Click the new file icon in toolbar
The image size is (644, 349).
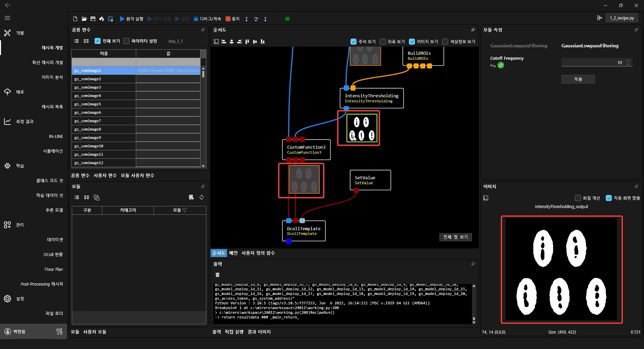[x=75, y=19]
